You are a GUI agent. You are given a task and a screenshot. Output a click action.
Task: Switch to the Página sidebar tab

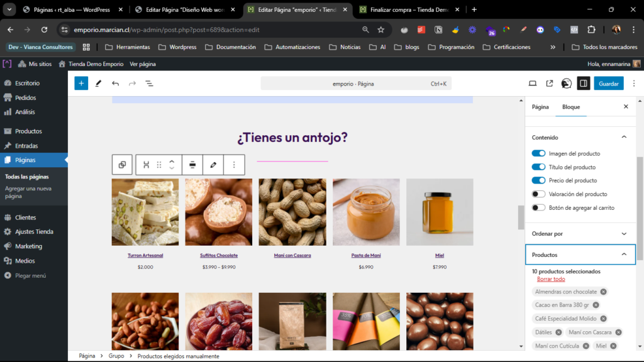[540, 107]
